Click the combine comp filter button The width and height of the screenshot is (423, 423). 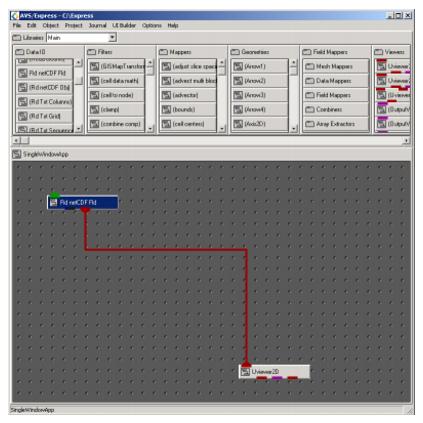pos(116,124)
